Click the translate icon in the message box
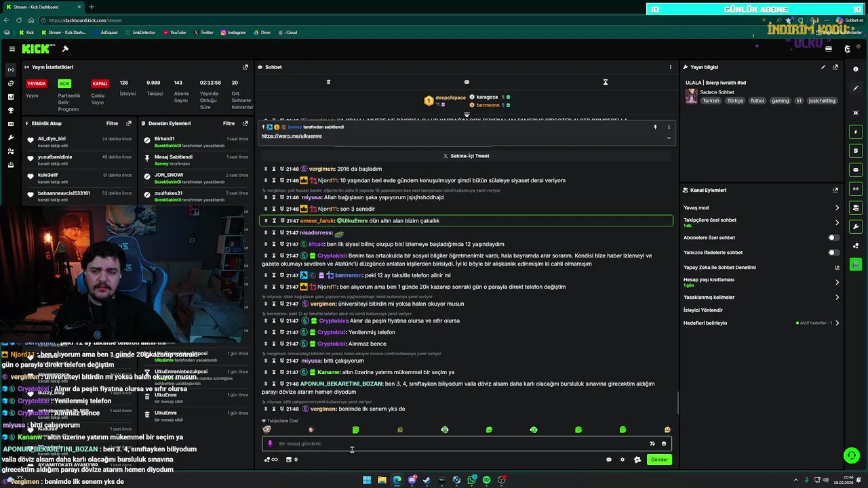Viewport: 868px width, 488px height. (652, 444)
